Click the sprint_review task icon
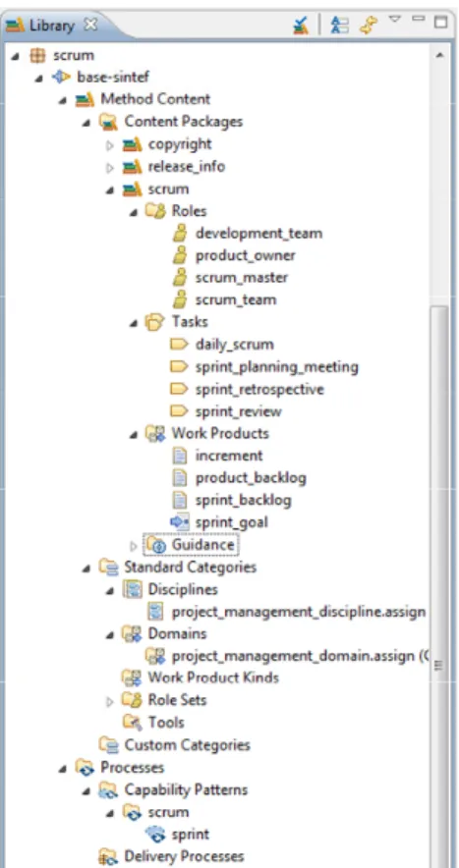Image resolution: width=459 pixels, height=868 pixels. pos(179,410)
